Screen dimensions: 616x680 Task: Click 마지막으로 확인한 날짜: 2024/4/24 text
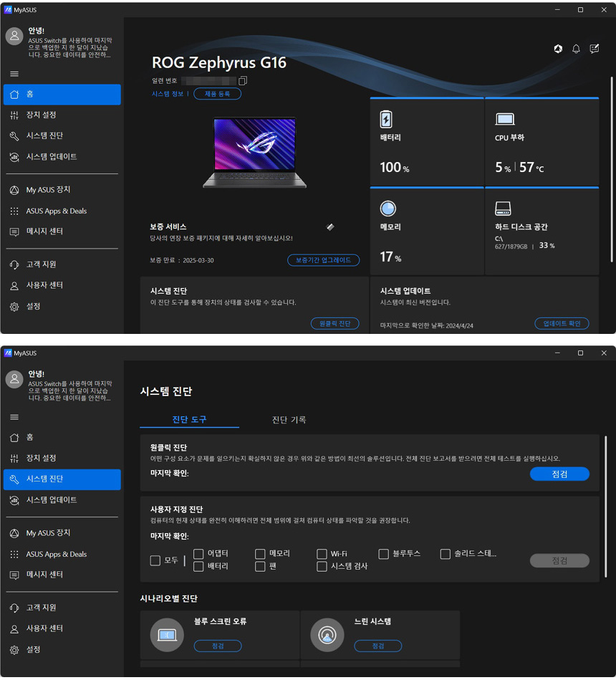[427, 326]
